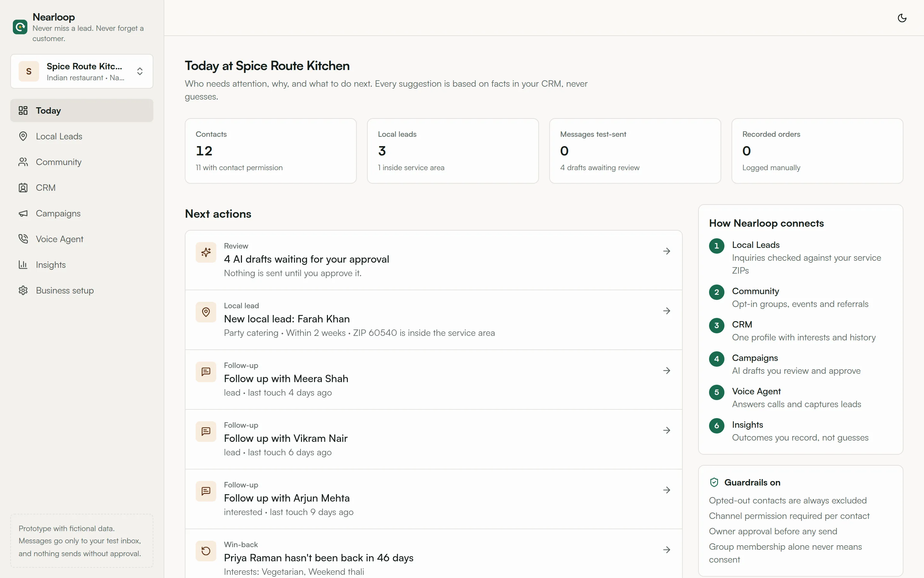This screenshot has width=924, height=578.
Task: Click the arrow on the Priya Raman row
Action: 667,550
